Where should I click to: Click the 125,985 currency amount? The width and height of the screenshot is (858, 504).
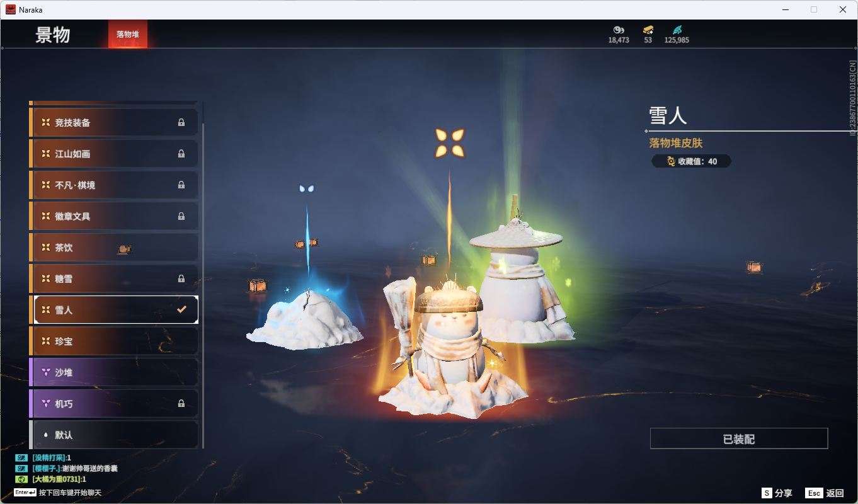pos(677,40)
